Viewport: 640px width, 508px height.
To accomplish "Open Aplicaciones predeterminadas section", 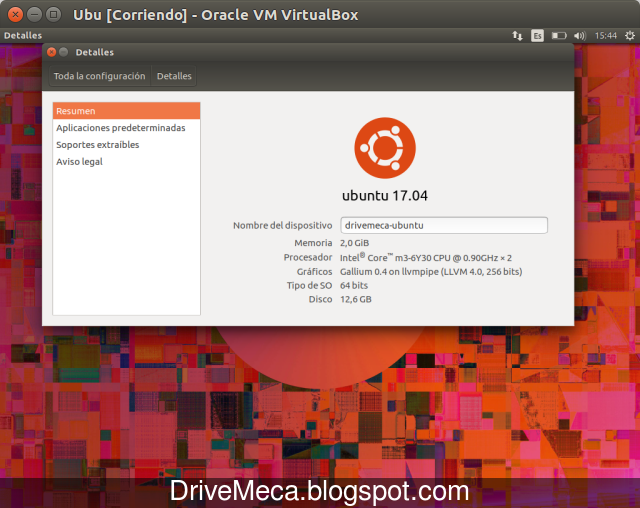I will pyautogui.click(x=127, y=128).
